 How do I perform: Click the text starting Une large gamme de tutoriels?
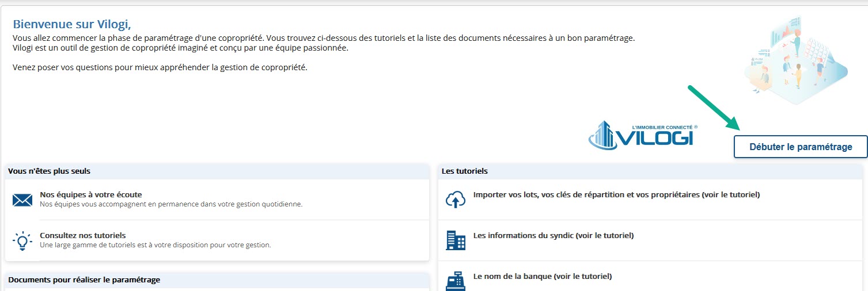click(155, 245)
